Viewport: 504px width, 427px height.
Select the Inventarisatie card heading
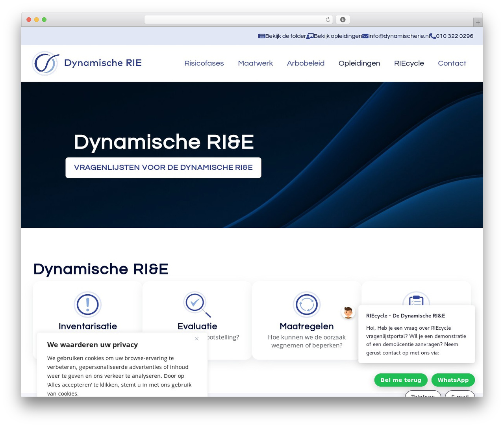point(88,326)
